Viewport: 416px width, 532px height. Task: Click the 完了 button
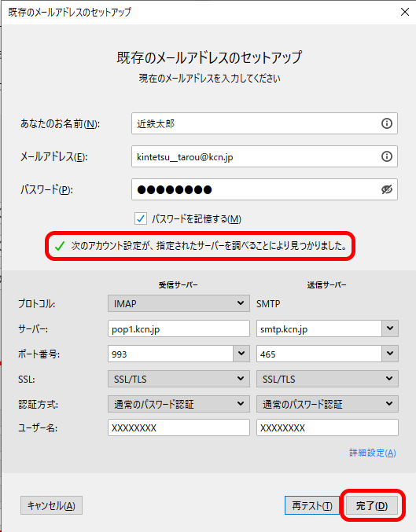[x=371, y=505]
